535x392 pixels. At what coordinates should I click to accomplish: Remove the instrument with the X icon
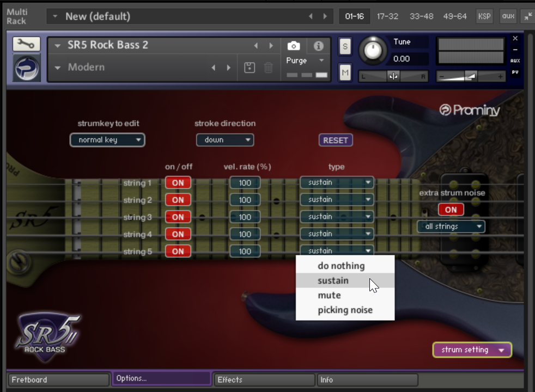click(515, 38)
